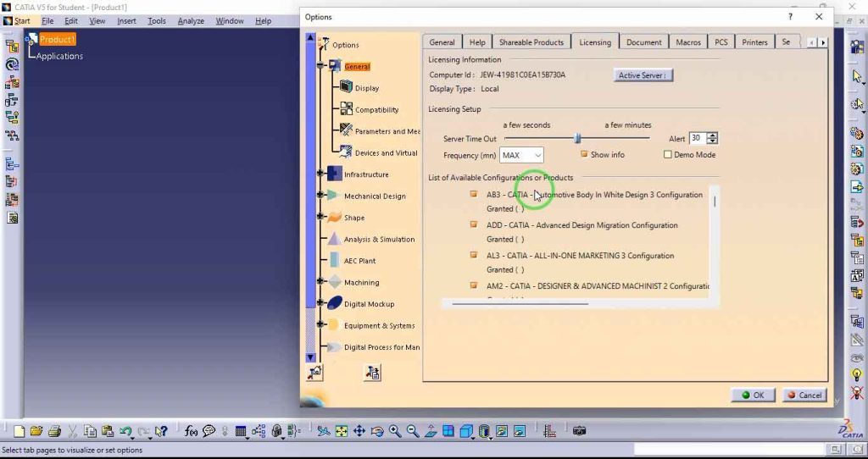Click the Print icon in bottom toolbar
868x459 pixels.
(x=54, y=431)
